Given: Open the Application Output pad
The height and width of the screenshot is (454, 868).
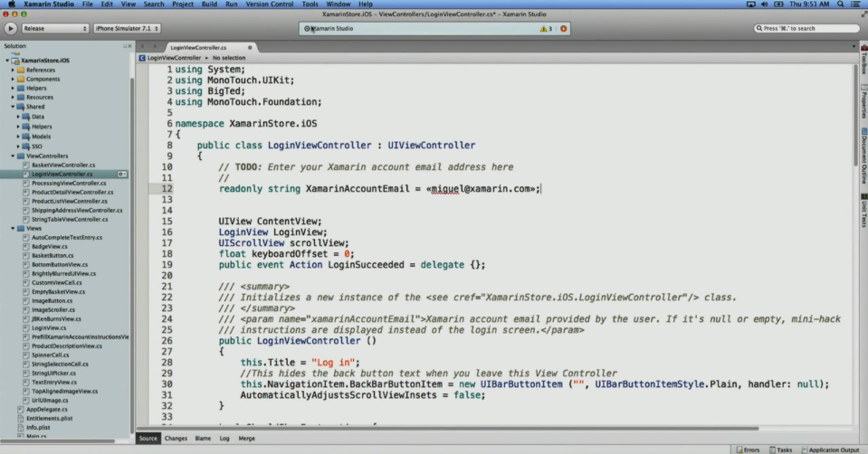Looking at the screenshot, I should (x=830, y=449).
